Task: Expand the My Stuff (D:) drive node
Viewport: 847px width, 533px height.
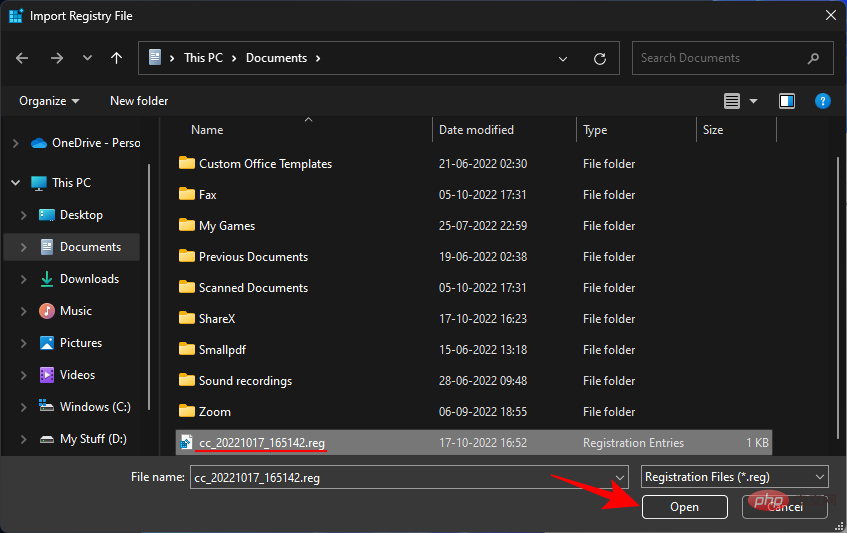Action: point(23,439)
